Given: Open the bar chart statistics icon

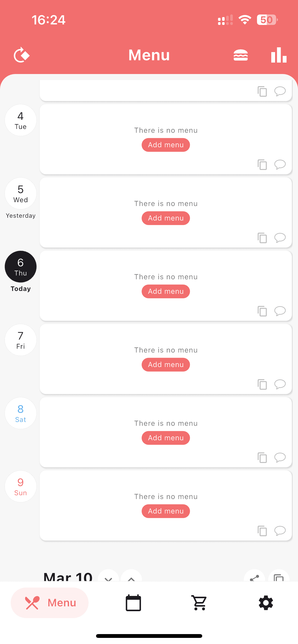Looking at the screenshot, I should coord(279,55).
